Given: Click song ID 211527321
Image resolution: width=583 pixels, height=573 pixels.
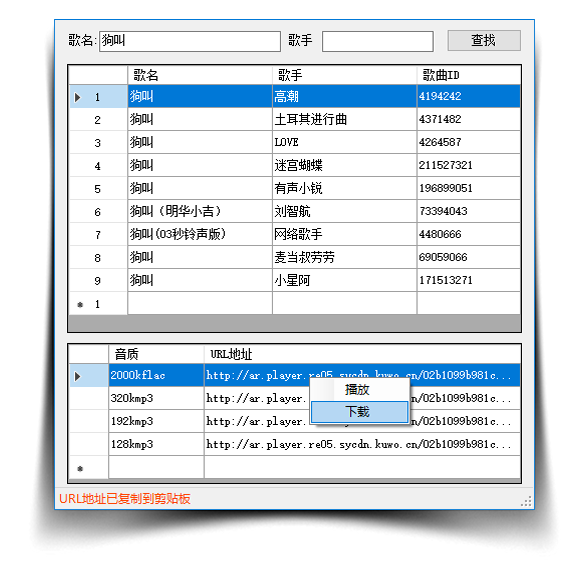Looking at the screenshot, I should pyautogui.click(x=468, y=165).
